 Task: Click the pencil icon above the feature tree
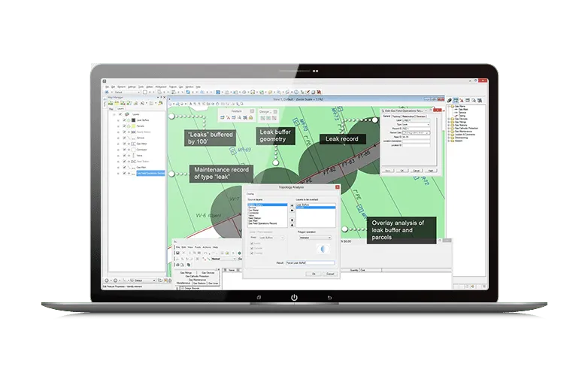coord(450,100)
